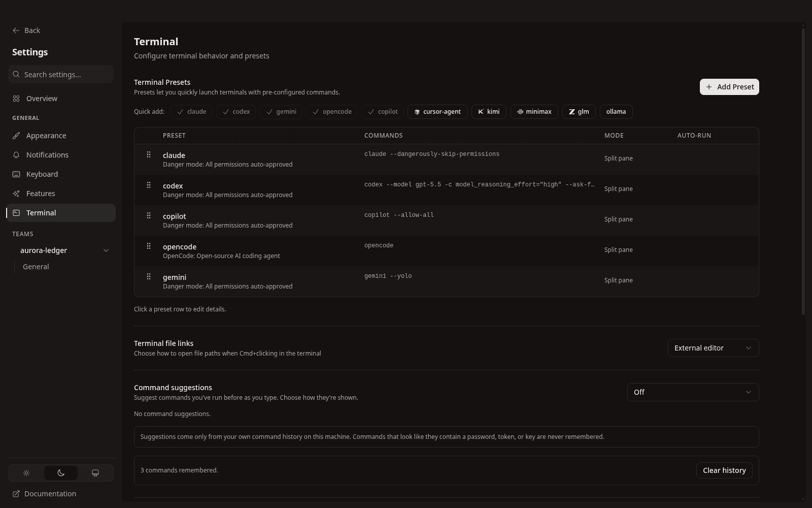Quick add the minimax preset

tap(534, 112)
